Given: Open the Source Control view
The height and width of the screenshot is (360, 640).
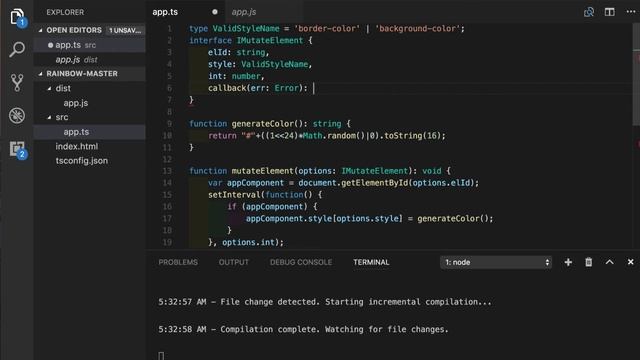Looking at the screenshot, I should [x=17, y=82].
